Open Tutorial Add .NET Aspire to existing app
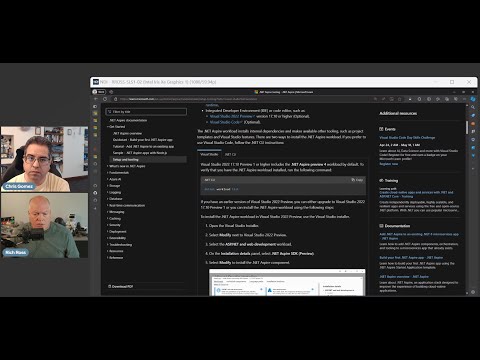The image size is (480, 360). click(143, 146)
